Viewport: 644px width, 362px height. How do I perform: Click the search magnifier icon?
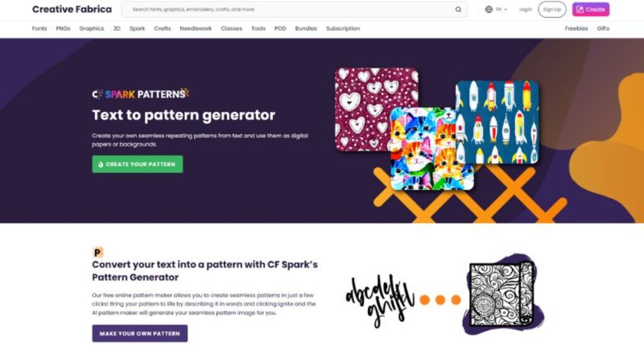pyautogui.click(x=458, y=9)
